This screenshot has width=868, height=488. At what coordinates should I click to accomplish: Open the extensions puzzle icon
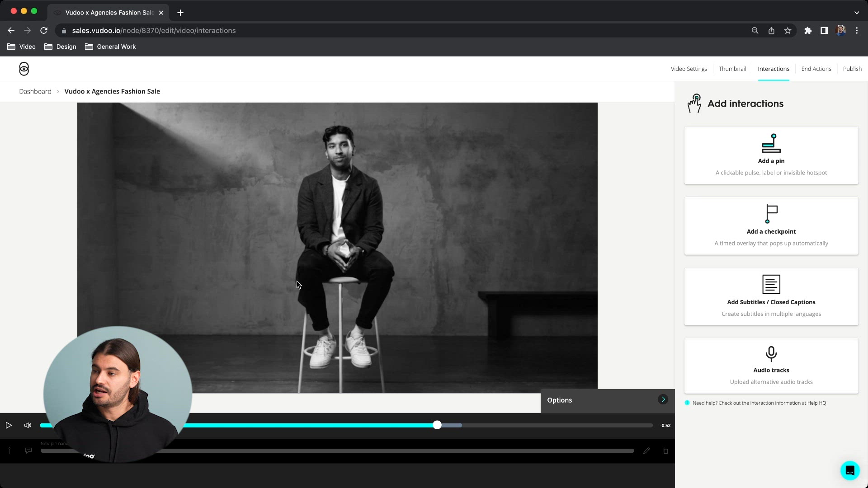(x=808, y=30)
